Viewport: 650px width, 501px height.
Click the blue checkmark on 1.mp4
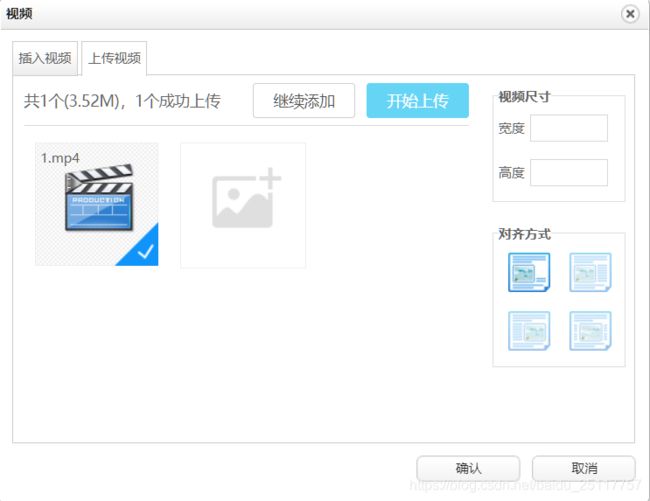(144, 250)
